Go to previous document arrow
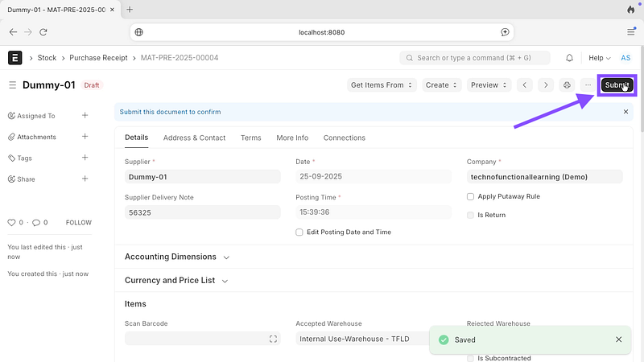The image size is (644, 362). (x=525, y=85)
